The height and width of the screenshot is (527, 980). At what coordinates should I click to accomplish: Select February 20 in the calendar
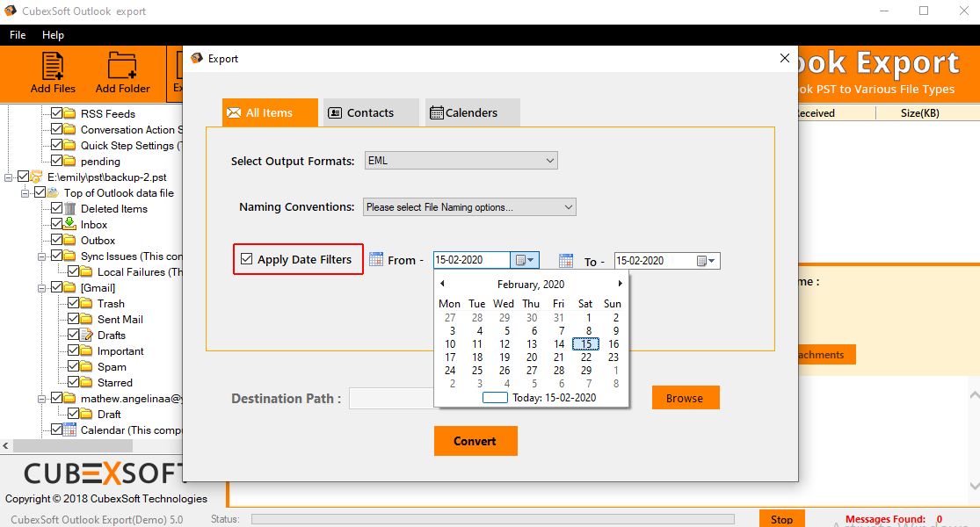click(532, 357)
